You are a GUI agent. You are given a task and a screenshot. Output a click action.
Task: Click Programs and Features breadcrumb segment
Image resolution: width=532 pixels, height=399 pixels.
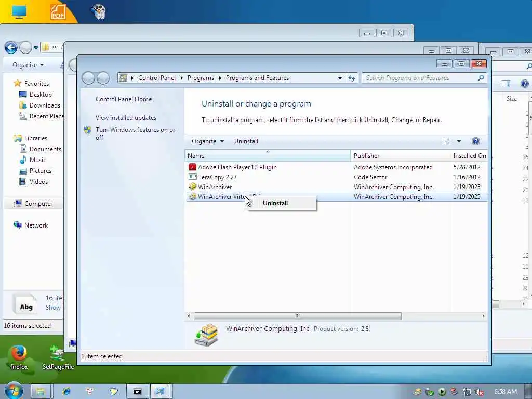point(257,78)
